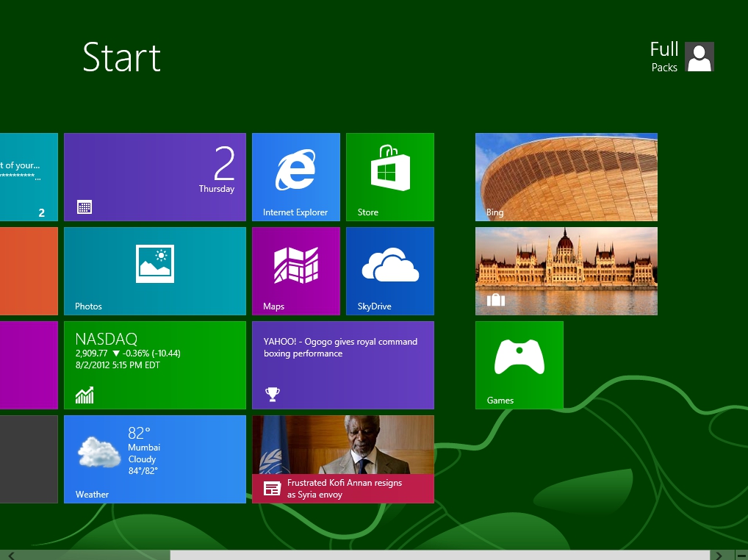Open the News tile about Kofi Annan
The image size is (748, 560).
click(x=343, y=459)
